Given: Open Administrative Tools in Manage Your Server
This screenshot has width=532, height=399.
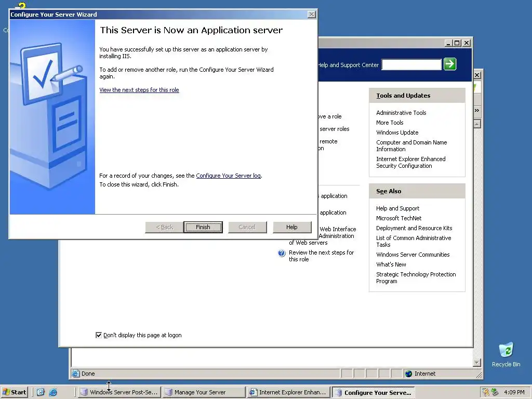Looking at the screenshot, I should click(x=401, y=113).
